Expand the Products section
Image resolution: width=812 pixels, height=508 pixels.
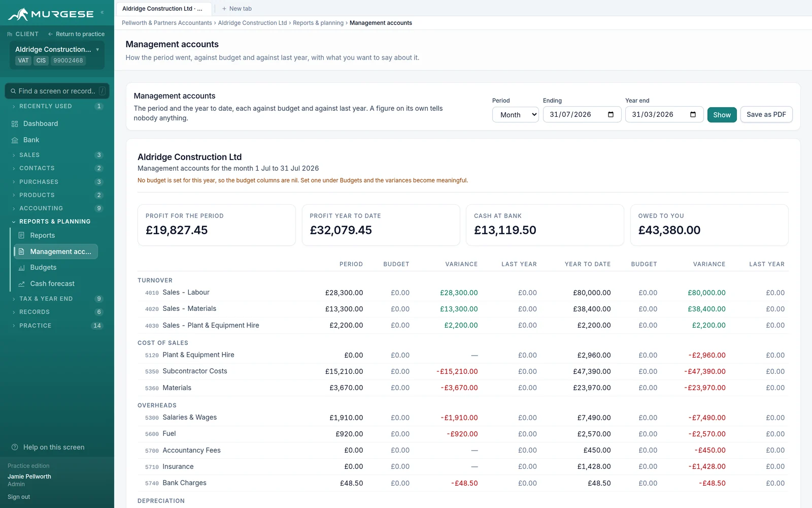tap(57, 195)
